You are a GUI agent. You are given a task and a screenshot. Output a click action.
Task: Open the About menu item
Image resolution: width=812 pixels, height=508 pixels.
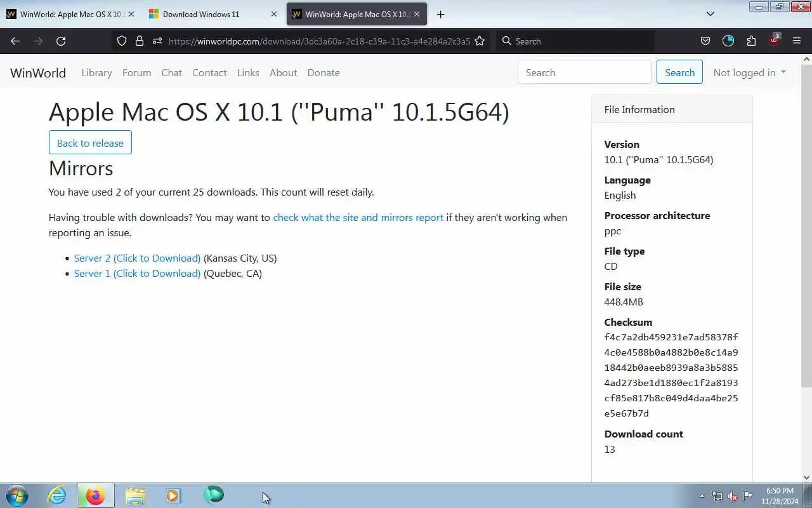(x=283, y=72)
